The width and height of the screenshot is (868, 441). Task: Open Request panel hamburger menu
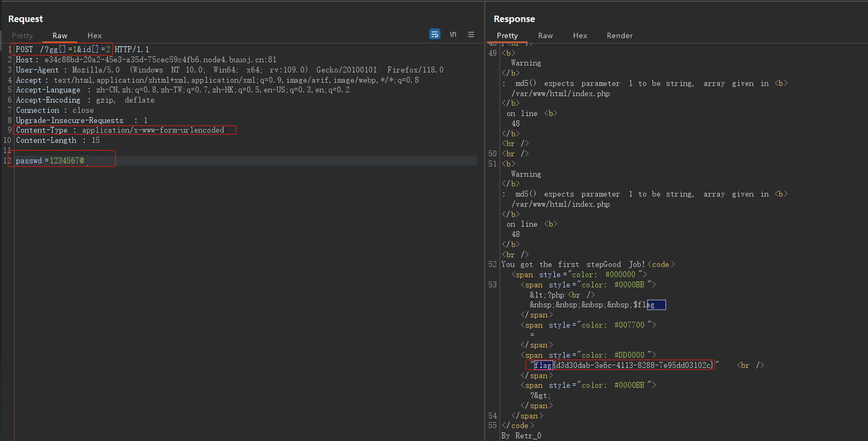(x=471, y=34)
